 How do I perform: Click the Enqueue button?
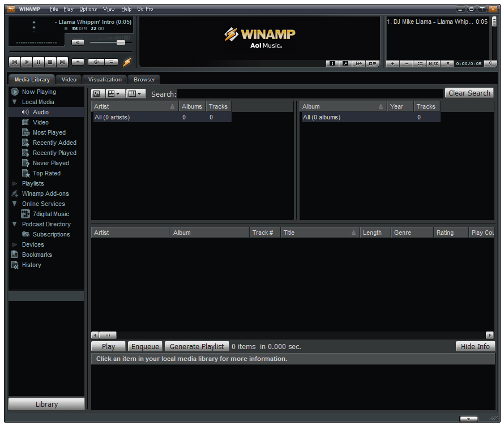(x=145, y=346)
